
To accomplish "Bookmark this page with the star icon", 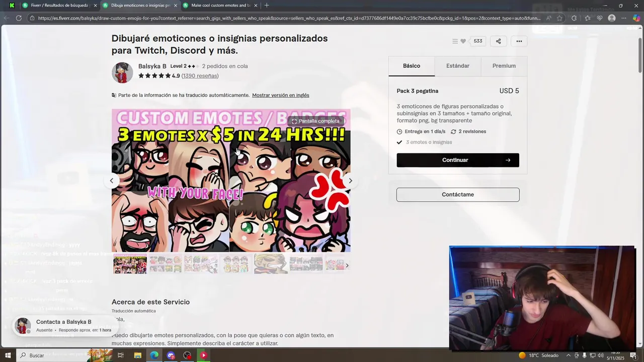I will pyautogui.click(x=559, y=18).
